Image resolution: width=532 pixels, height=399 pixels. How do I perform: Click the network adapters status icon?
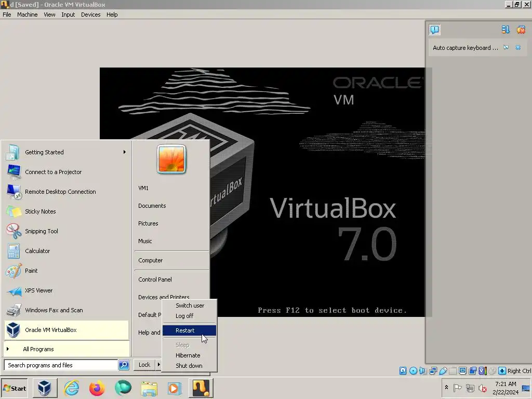point(433,371)
